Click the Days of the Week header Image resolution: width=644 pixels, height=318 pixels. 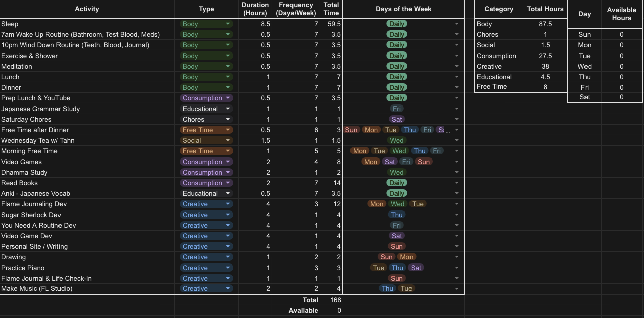pos(403,9)
